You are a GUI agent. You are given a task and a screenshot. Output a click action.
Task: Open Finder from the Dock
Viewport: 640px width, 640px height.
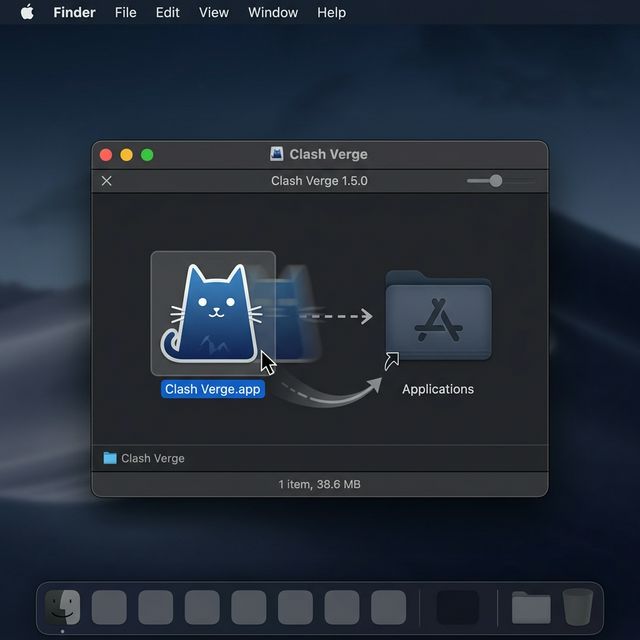pos(62,607)
